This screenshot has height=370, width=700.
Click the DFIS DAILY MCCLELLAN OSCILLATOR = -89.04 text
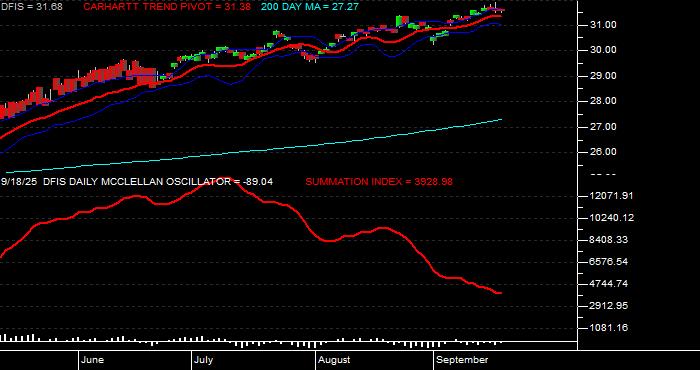158,182
